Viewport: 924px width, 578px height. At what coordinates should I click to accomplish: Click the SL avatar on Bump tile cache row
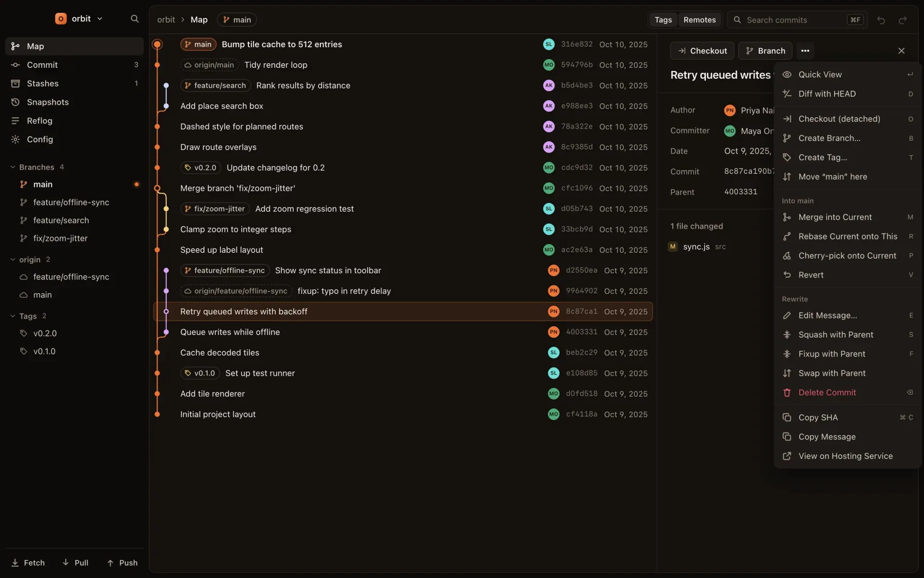[x=549, y=44]
